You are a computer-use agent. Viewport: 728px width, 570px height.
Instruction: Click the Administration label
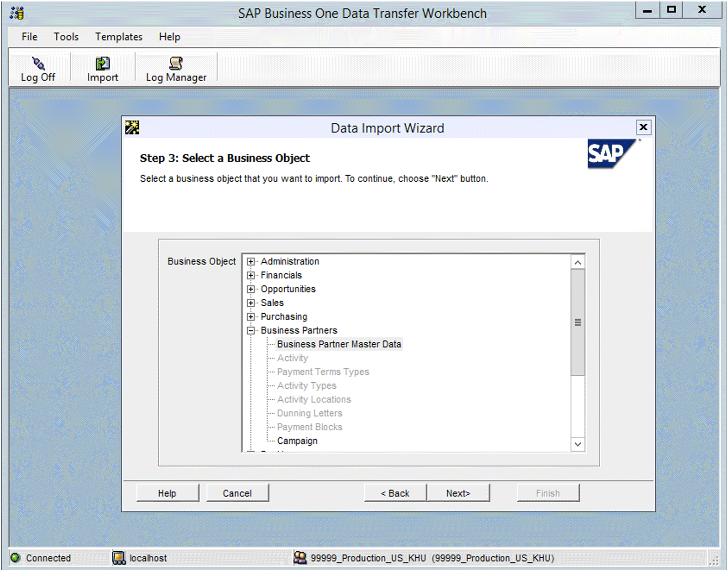pos(290,261)
